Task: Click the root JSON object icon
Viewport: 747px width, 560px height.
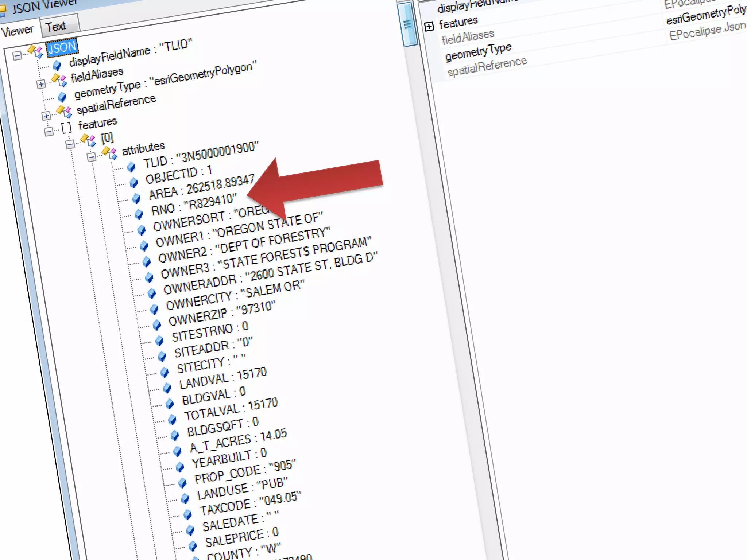Action: click(x=35, y=51)
